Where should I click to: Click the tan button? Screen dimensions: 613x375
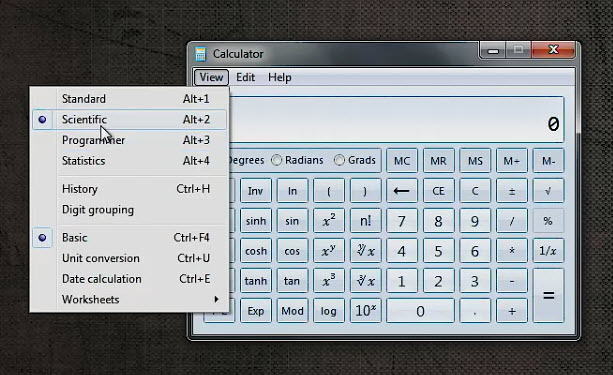292,281
